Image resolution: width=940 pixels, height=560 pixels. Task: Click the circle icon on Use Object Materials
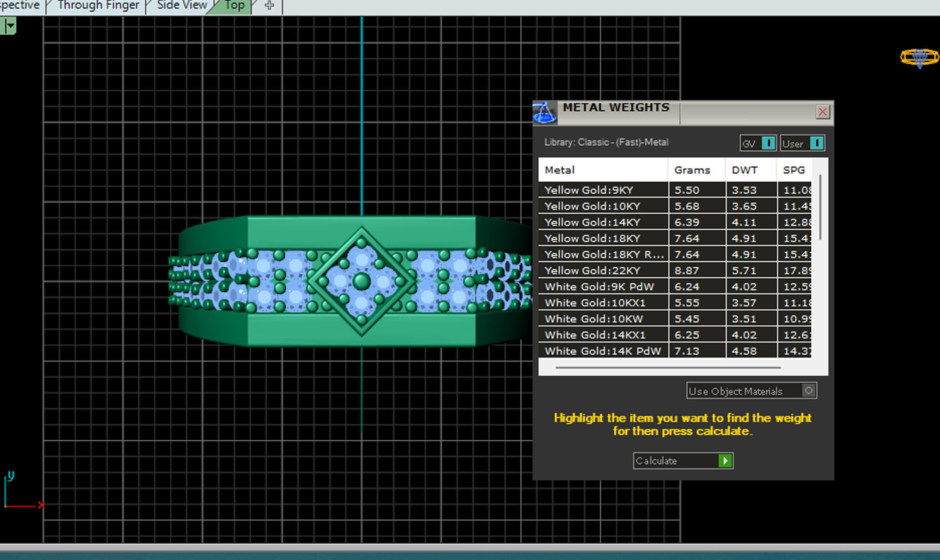808,390
